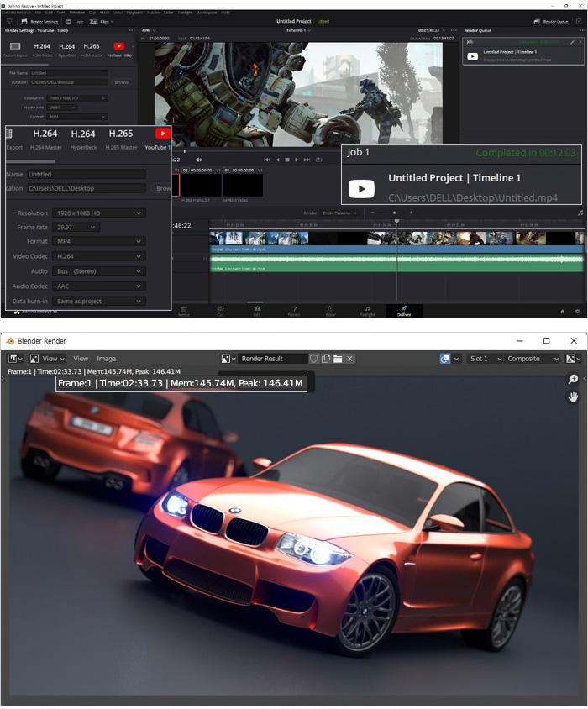Viewport: 588px width, 709px height.
Task: Maximize the Blender Render window
Action: click(x=546, y=340)
